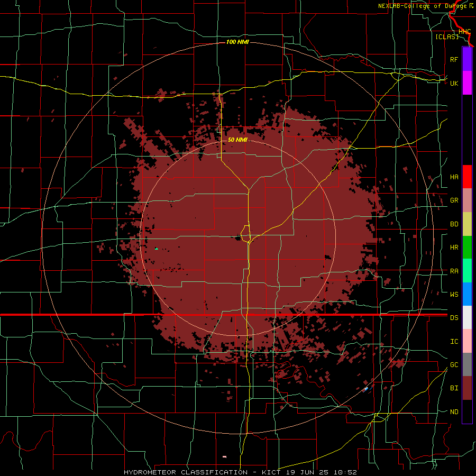Click the BD yellow legend swatch
The width and height of the screenshot is (476, 476).
click(467, 224)
